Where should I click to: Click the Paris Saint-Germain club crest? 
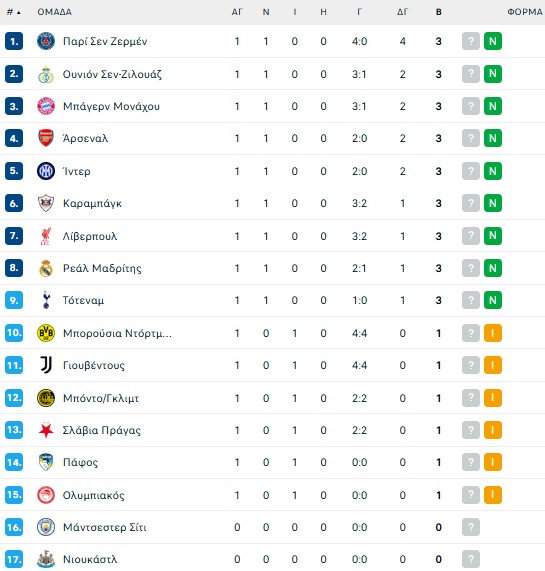46,41
